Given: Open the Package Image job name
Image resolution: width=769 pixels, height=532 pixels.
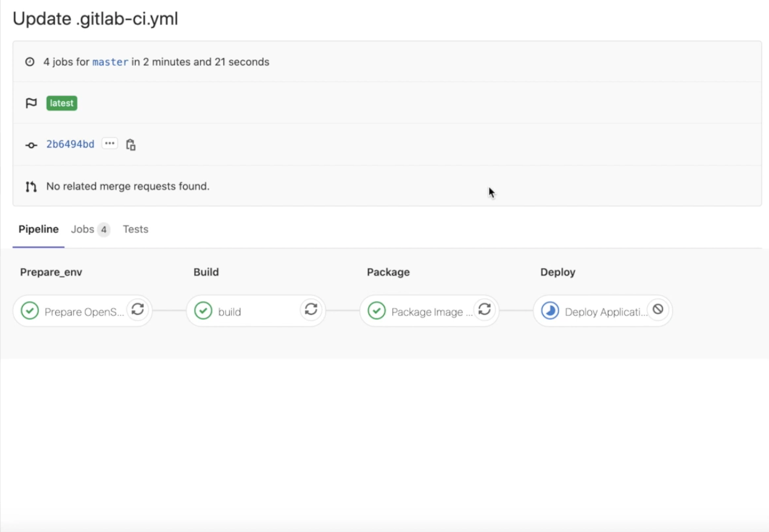Looking at the screenshot, I should coord(431,312).
